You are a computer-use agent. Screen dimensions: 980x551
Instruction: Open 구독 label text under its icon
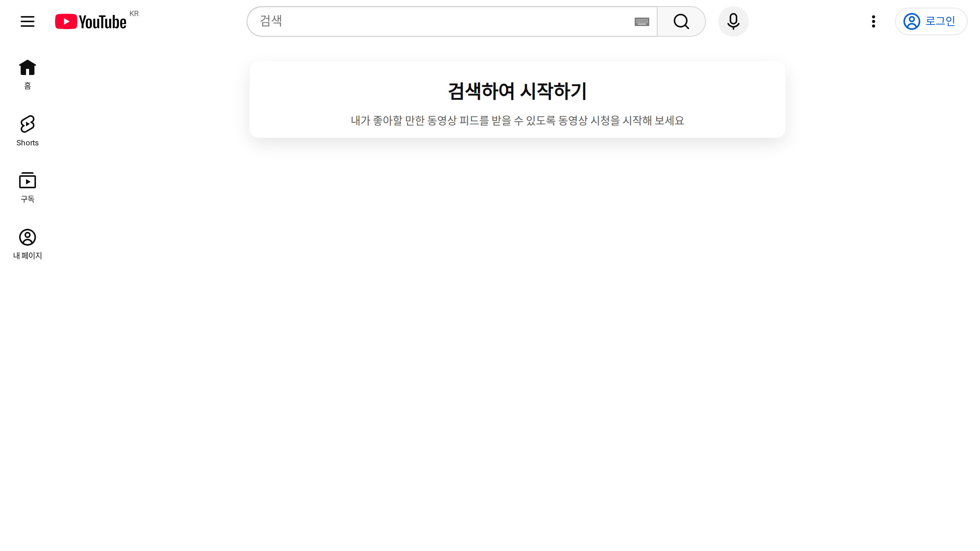click(x=27, y=199)
